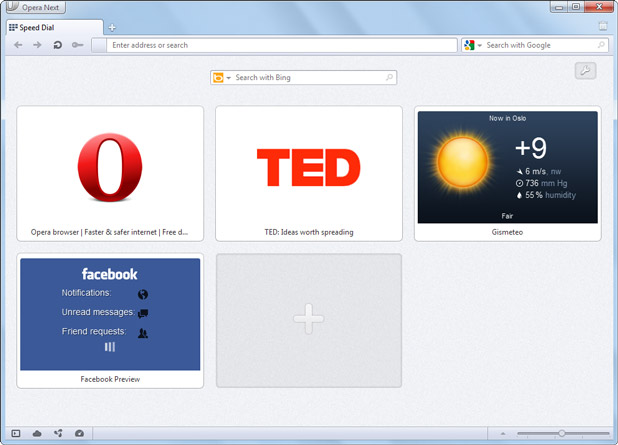Click the Notifications label in Facebook tile
This screenshot has width=618, height=445.
[x=86, y=293]
